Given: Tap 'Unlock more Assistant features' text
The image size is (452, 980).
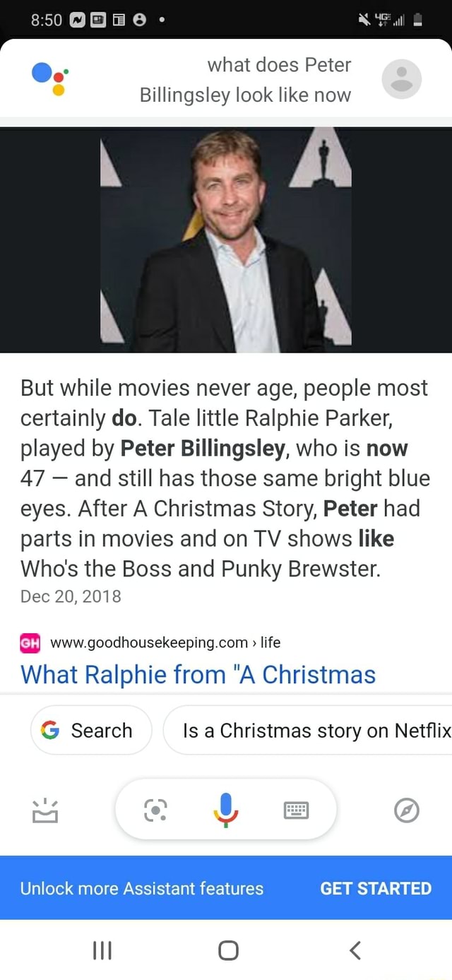Looking at the screenshot, I should coord(141,888).
